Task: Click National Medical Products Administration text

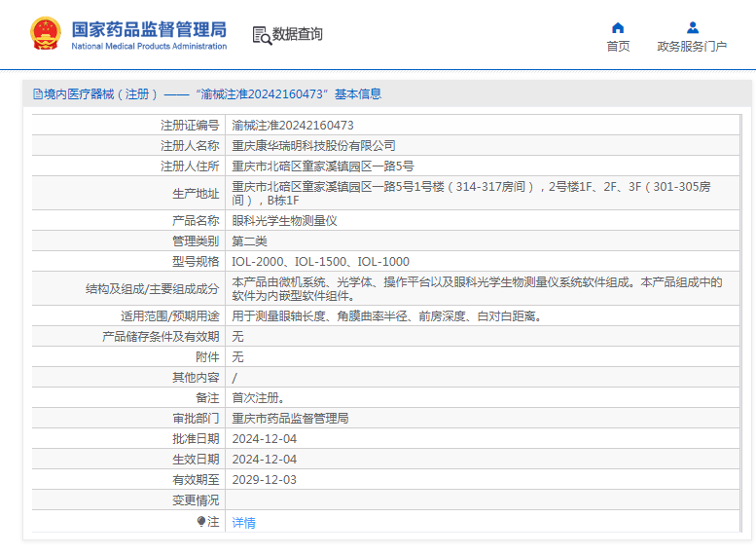Action: tap(149, 47)
